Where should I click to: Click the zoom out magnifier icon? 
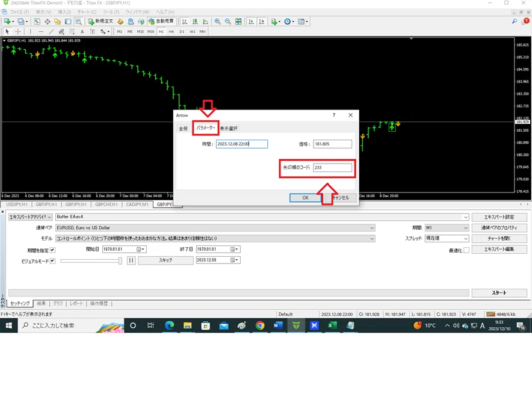pos(228,22)
